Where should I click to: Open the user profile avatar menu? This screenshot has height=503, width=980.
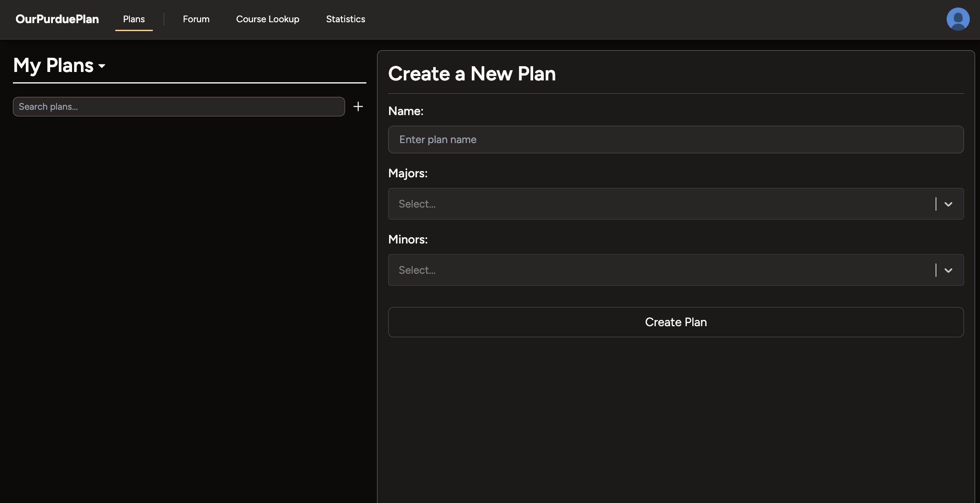point(958,19)
